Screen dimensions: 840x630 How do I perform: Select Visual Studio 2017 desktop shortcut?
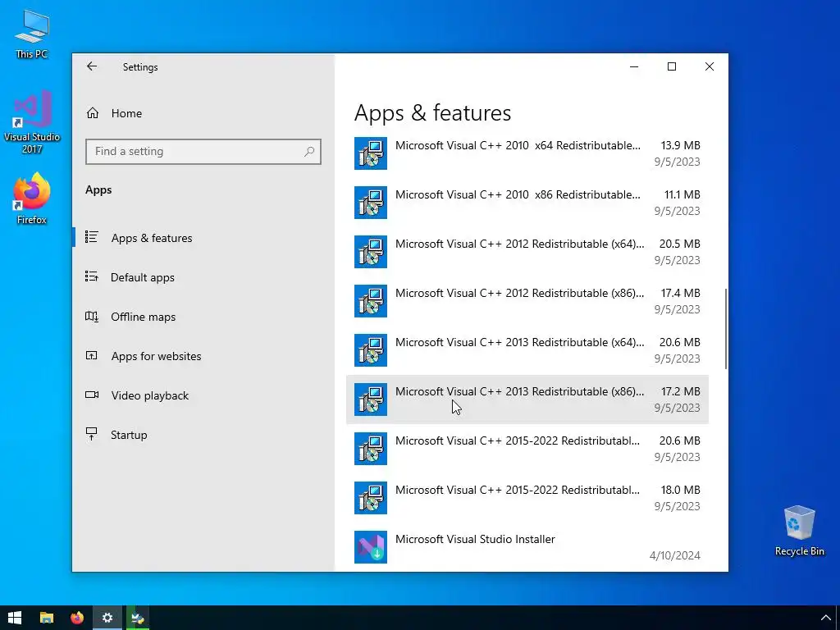point(32,122)
